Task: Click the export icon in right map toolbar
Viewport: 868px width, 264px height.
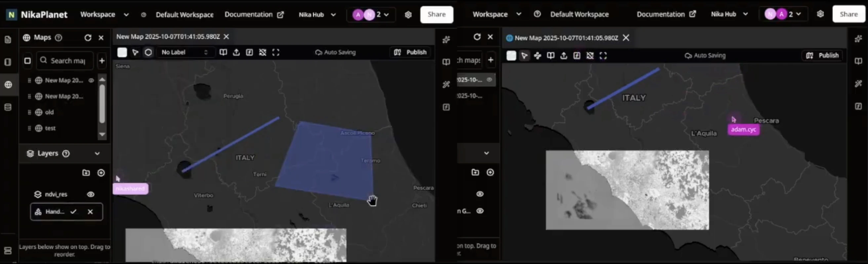Action: coord(564,56)
